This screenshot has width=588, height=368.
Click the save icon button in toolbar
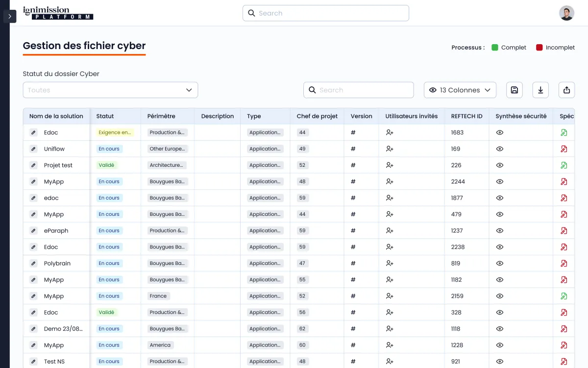[x=514, y=90]
